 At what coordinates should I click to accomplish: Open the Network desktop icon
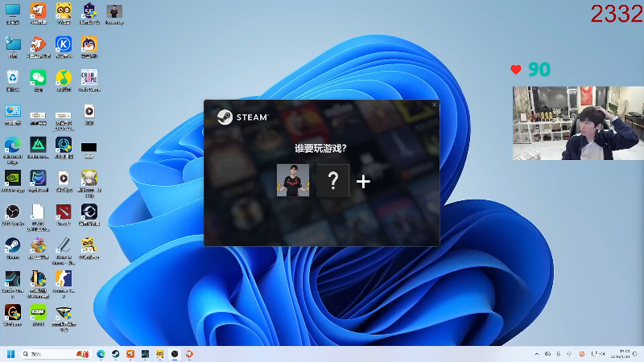pos(13,47)
